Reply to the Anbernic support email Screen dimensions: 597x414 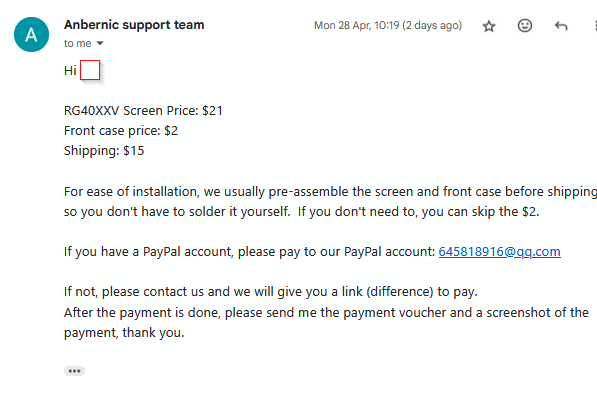coord(561,26)
